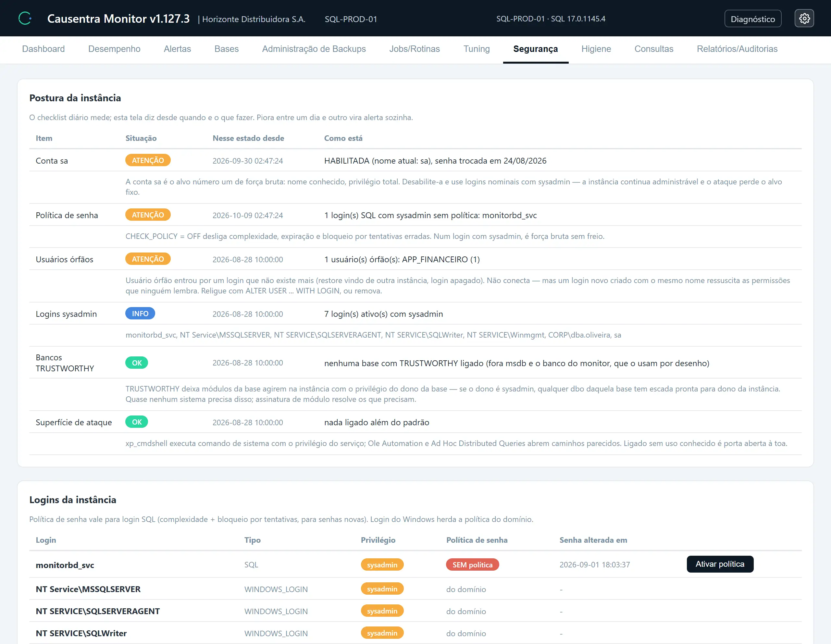The height and width of the screenshot is (644, 831).
Task: Open the Tuning tab
Action: click(477, 49)
